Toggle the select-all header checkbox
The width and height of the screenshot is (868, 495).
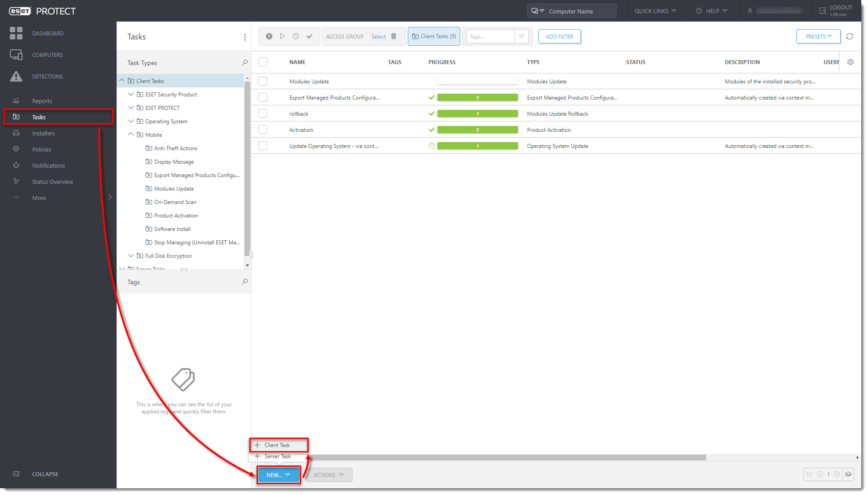point(263,62)
